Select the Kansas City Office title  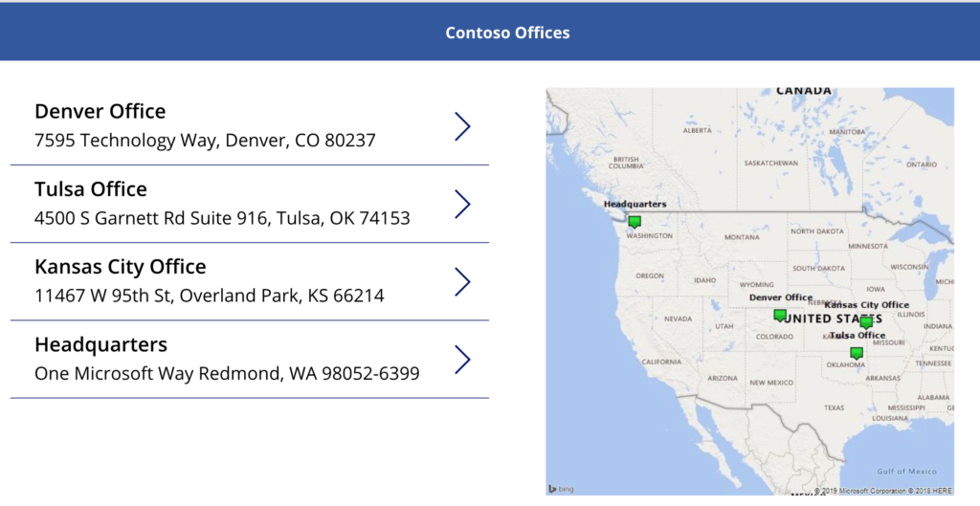pos(120,266)
